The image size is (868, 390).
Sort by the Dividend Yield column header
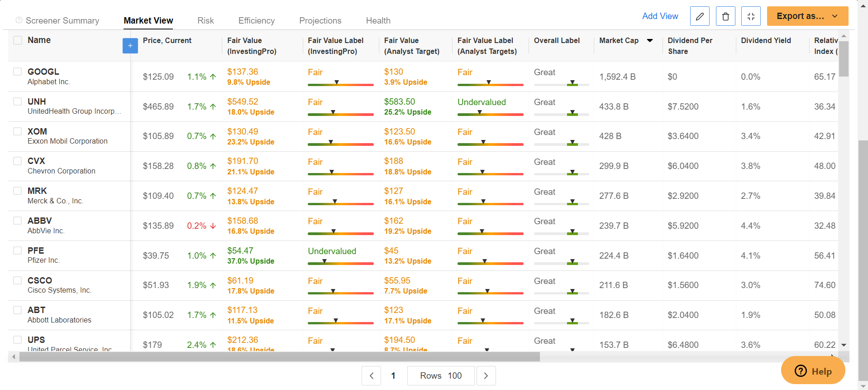[x=766, y=40]
